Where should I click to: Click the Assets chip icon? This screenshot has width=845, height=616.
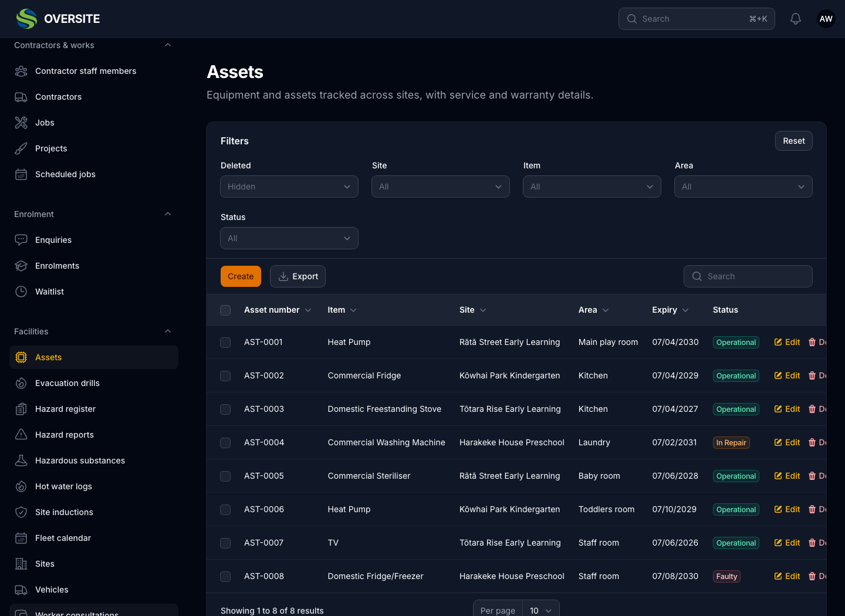pos(21,357)
